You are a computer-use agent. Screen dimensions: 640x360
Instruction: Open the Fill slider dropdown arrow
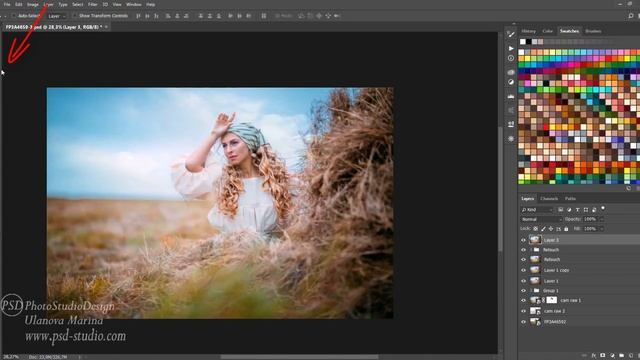pyautogui.click(x=601, y=229)
